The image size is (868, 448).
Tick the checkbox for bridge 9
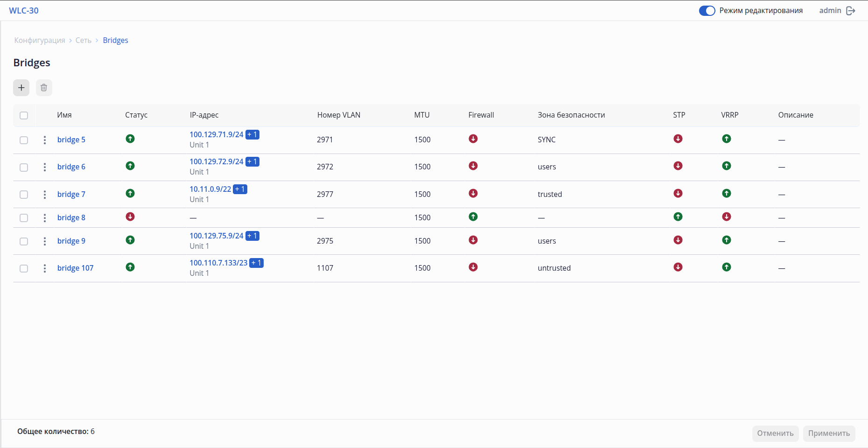point(24,241)
